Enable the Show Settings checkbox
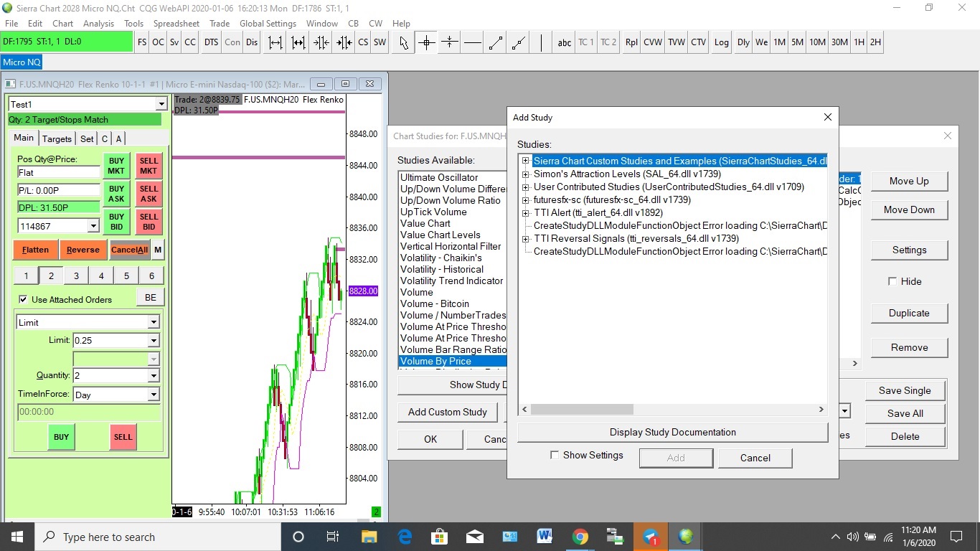This screenshot has height=551, width=980. click(x=555, y=455)
